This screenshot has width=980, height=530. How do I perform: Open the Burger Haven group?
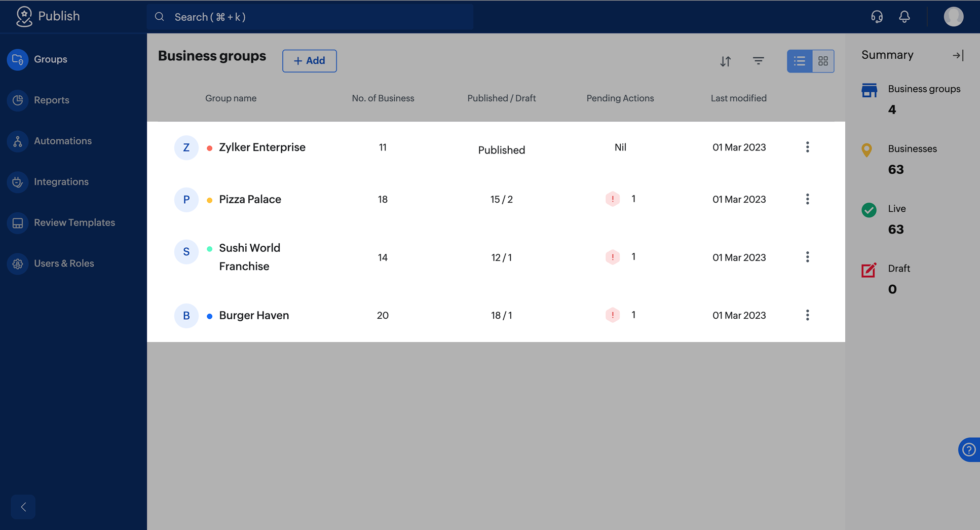point(254,315)
